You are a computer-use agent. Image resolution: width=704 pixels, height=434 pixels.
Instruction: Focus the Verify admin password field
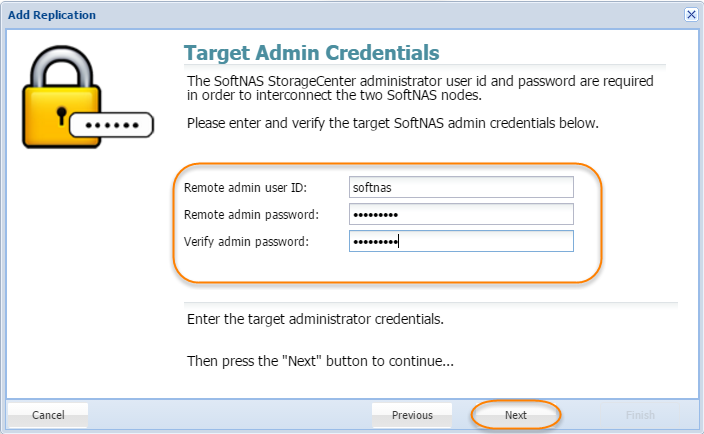461,241
